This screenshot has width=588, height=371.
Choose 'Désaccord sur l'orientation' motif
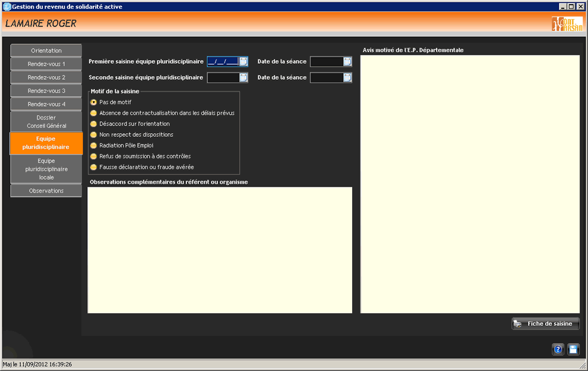(x=93, y=124)
